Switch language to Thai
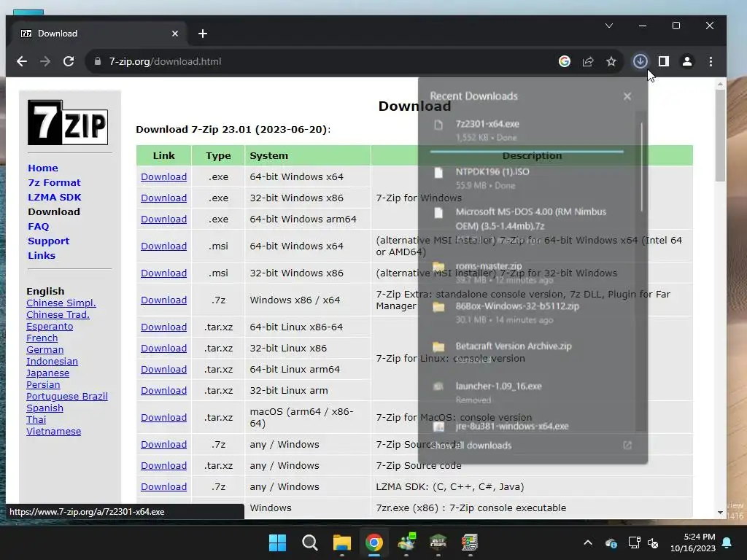Viewport: 747px width, 560px height. [x=36, y=419]
